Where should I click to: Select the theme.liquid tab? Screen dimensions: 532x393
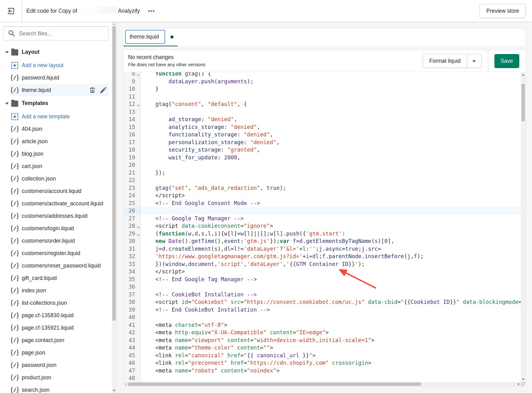145,37
